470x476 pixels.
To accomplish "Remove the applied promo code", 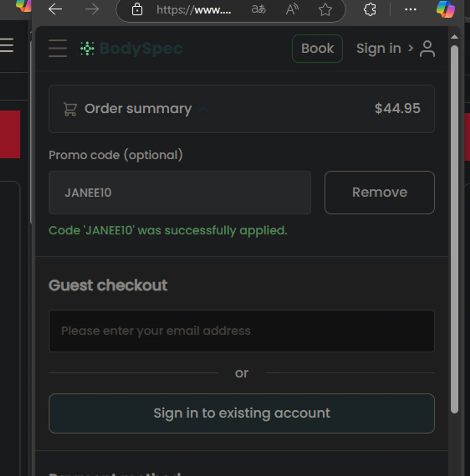I will (x=380, y=193).
